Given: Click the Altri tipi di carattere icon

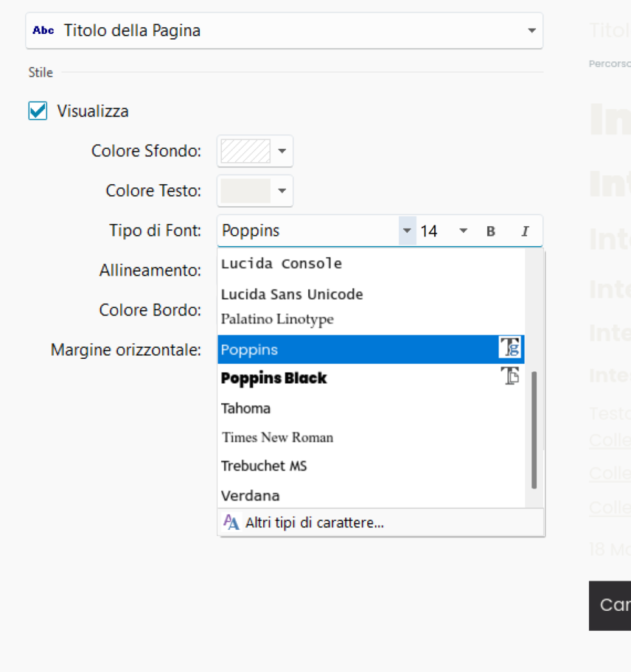Looking at the screenshot, I should click(231, 522).
